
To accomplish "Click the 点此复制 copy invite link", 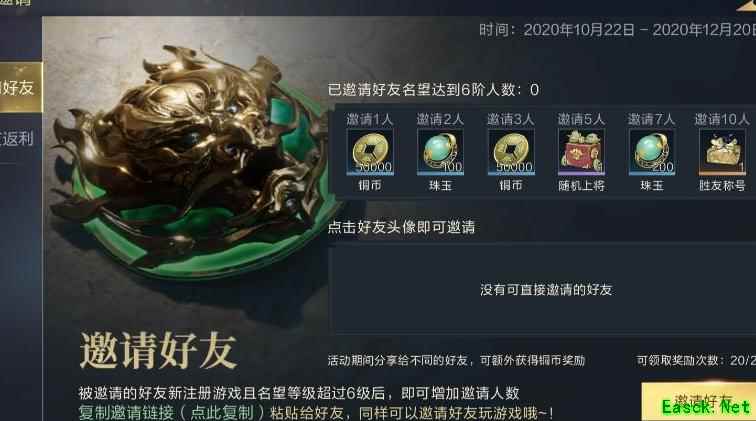I will pyautogui.click(x=222, y=412).
